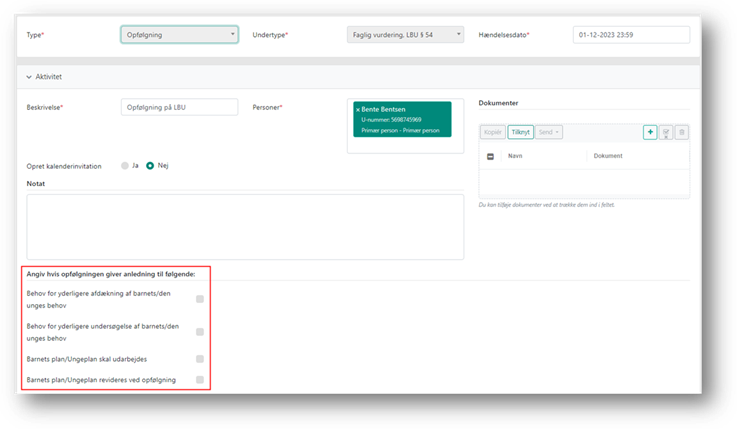Click the Beskrivelse text field
Image resolution: width=737 pixels, height=429 pixels.
(179, 107)
